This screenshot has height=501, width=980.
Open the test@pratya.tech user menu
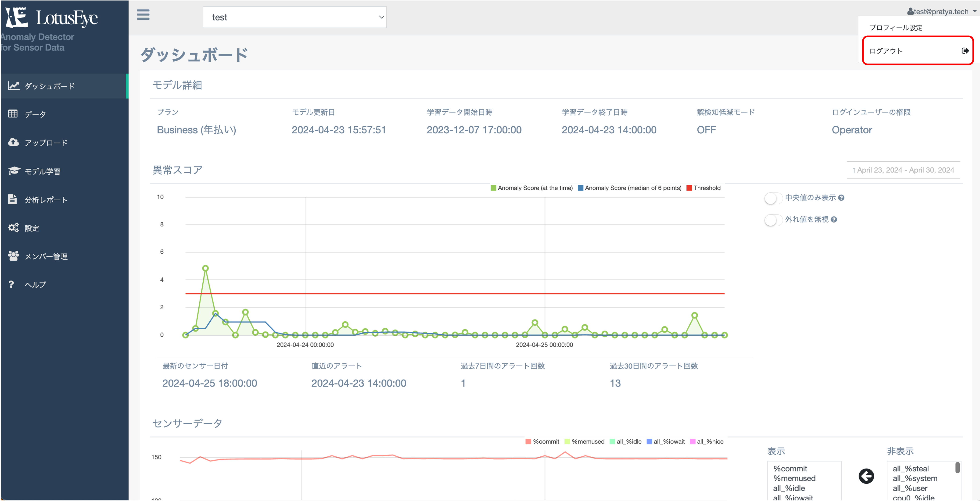(x=941, y=11)
